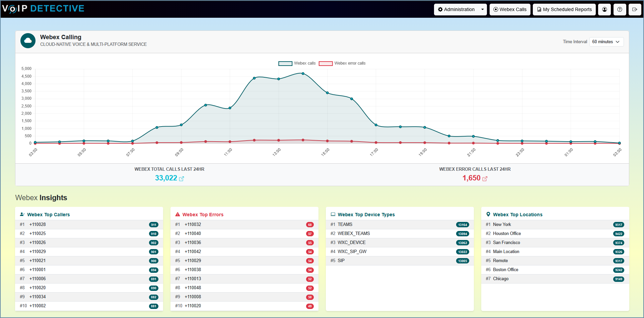The width and height of the screenshot is (644, 318).
Task: Select the WXC_DEVICE device type row
Action: [400, 243]
